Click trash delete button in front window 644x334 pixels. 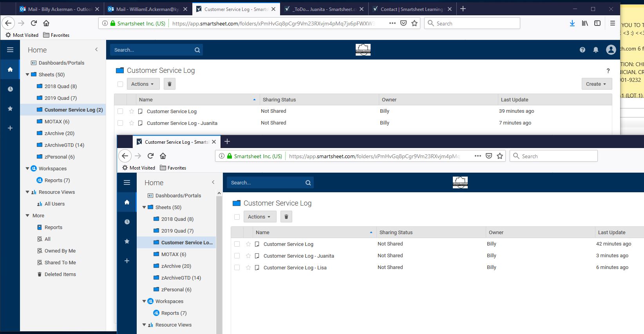(286, 217)
